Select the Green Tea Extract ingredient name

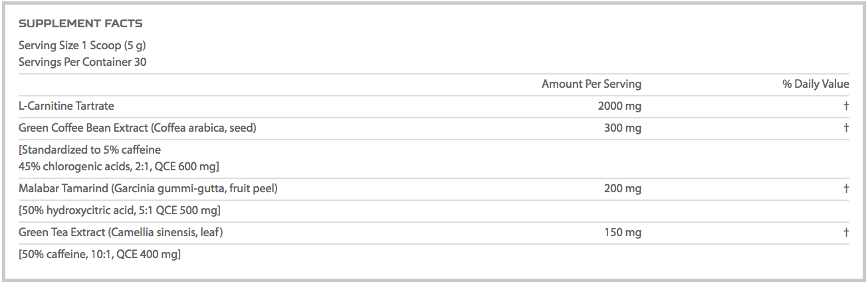[x=120, y=232]
